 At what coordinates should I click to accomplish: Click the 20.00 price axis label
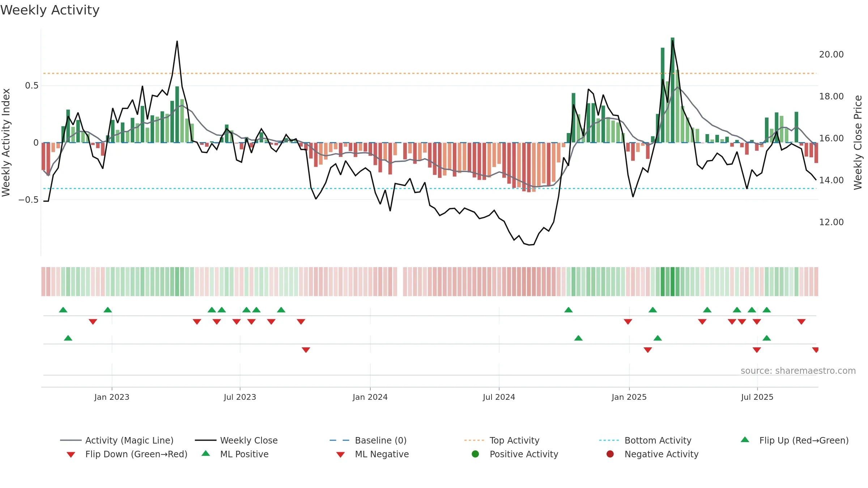pyautogui.click(x=831, y=55)
